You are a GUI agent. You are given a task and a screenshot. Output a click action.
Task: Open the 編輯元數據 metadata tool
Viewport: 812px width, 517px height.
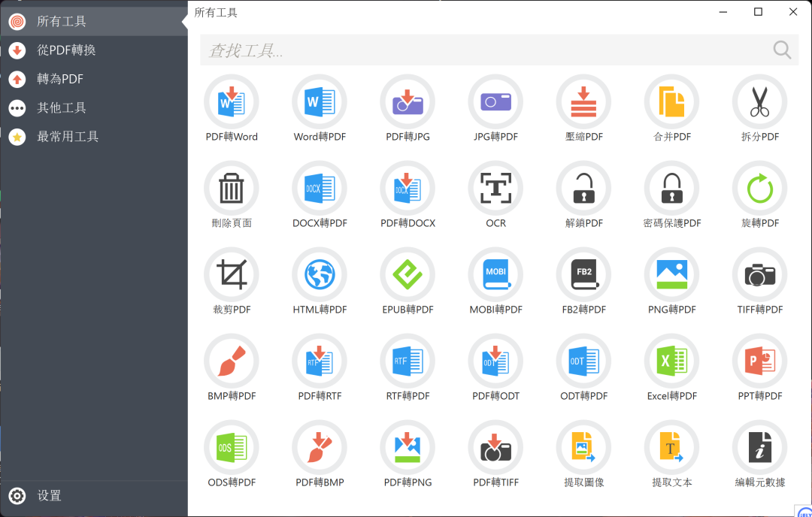point(759,448)
